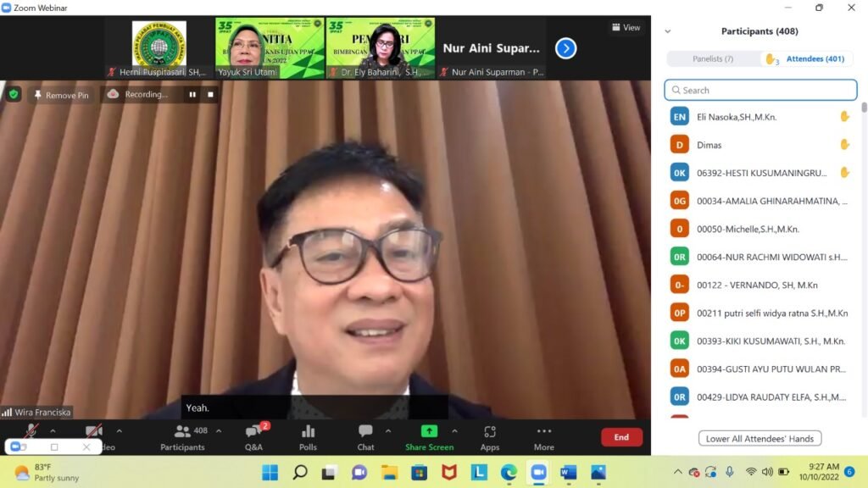Open Task View from the taskbar
This screenshot has width=868, height=488.
pyautogui.click(x=330, y=473)
